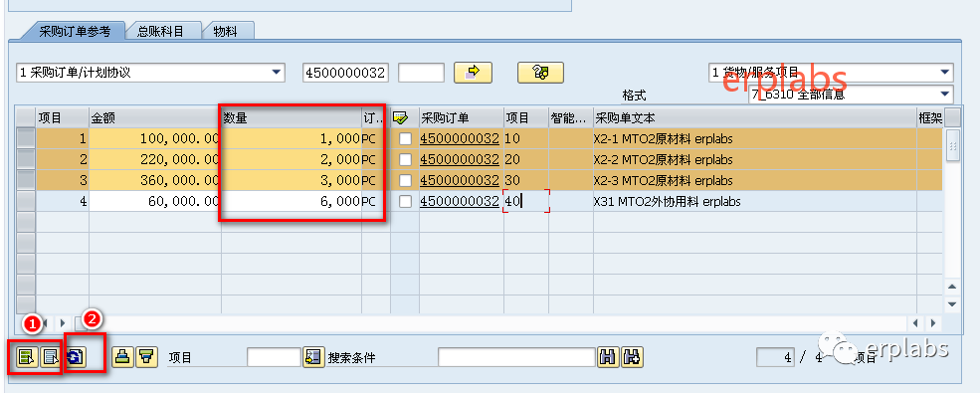Click the vertical scrollbar down arrow
The image size is (980, 393).
click(952, 303)
